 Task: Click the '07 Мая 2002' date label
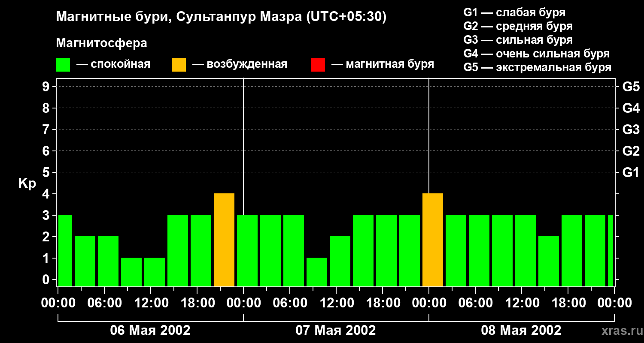pyautogui.click(x=336, y=330)
